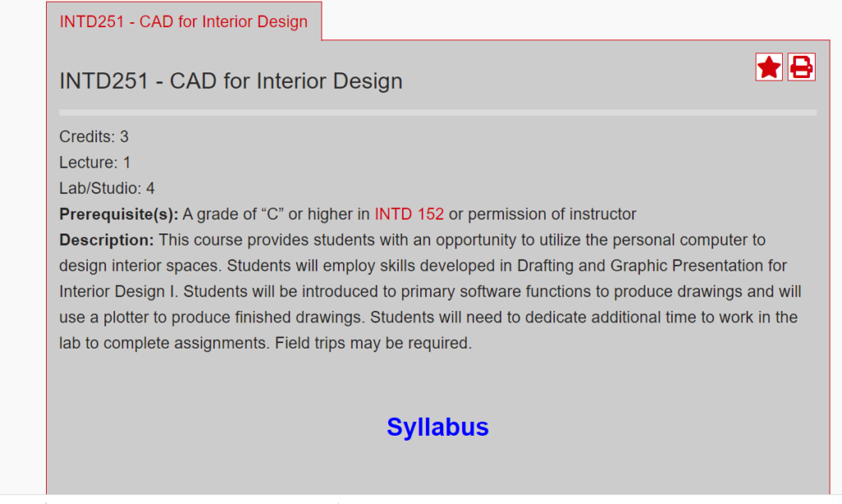
Task: Open the Syllabus link
Action: (x=437, y=428)
